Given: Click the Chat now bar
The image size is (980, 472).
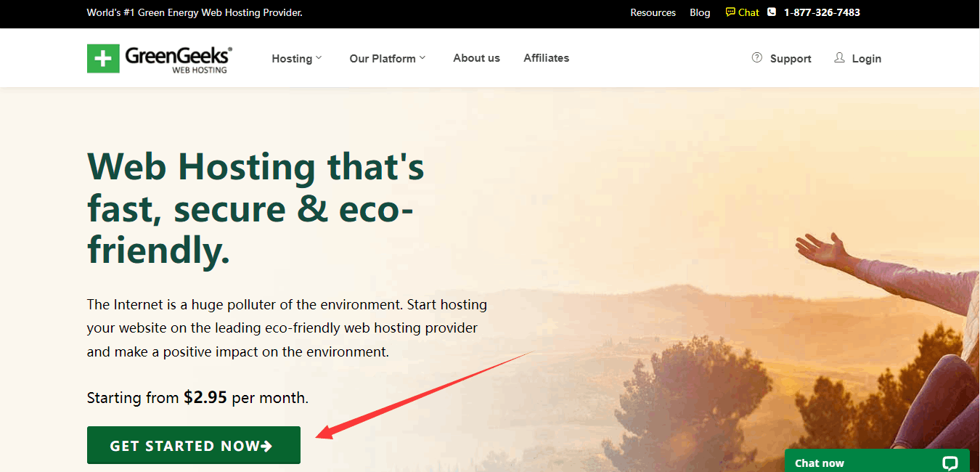Looking at the screenshot, I should pyautogui.click(x=819, y=463).
